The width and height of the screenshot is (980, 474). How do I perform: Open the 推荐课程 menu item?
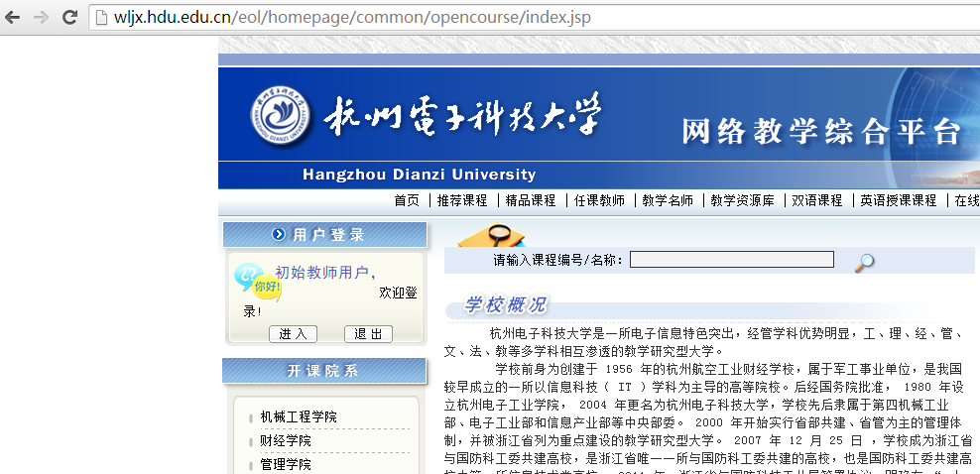[462, 200]
